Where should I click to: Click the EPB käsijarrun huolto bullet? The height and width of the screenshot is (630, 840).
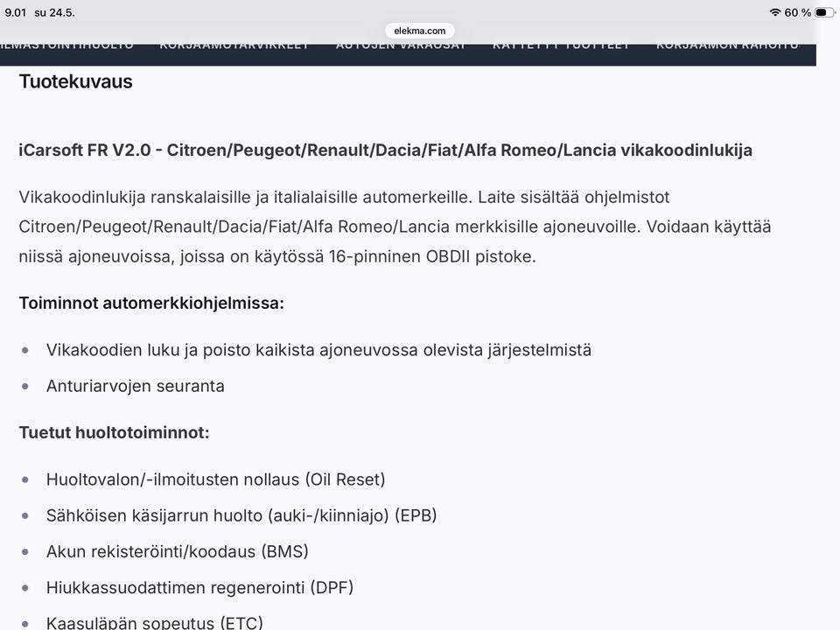[241, 515]
